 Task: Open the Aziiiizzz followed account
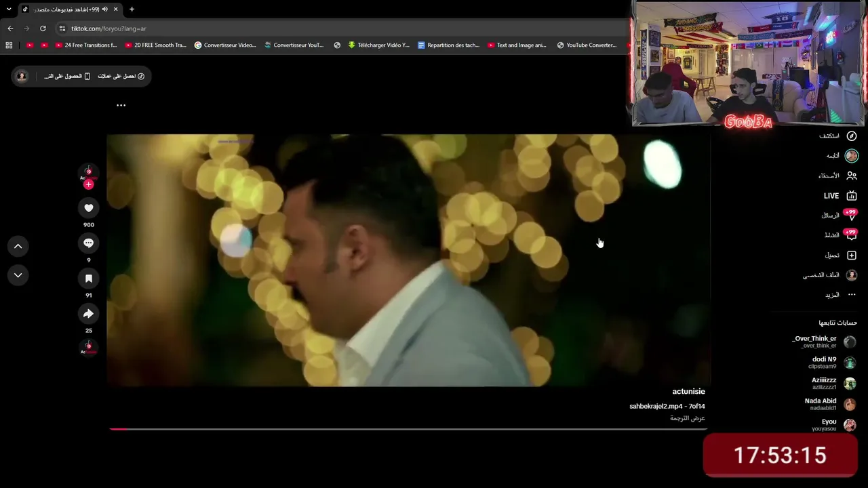(x=834, y=384)
